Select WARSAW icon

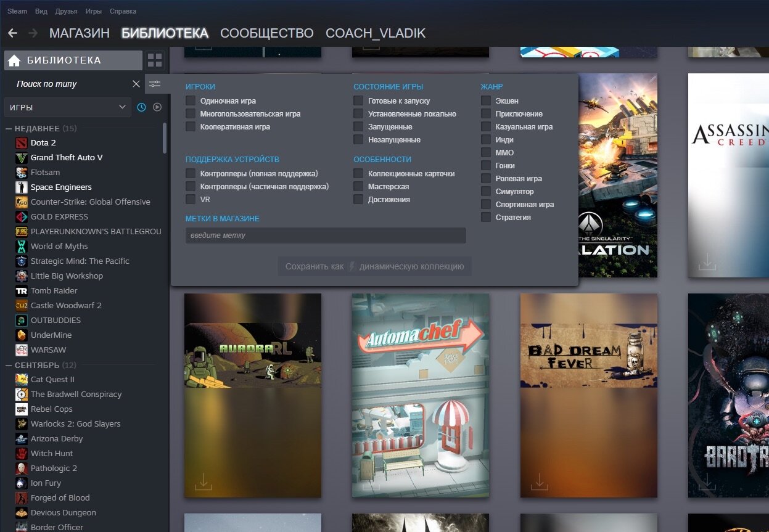(22, 350)
